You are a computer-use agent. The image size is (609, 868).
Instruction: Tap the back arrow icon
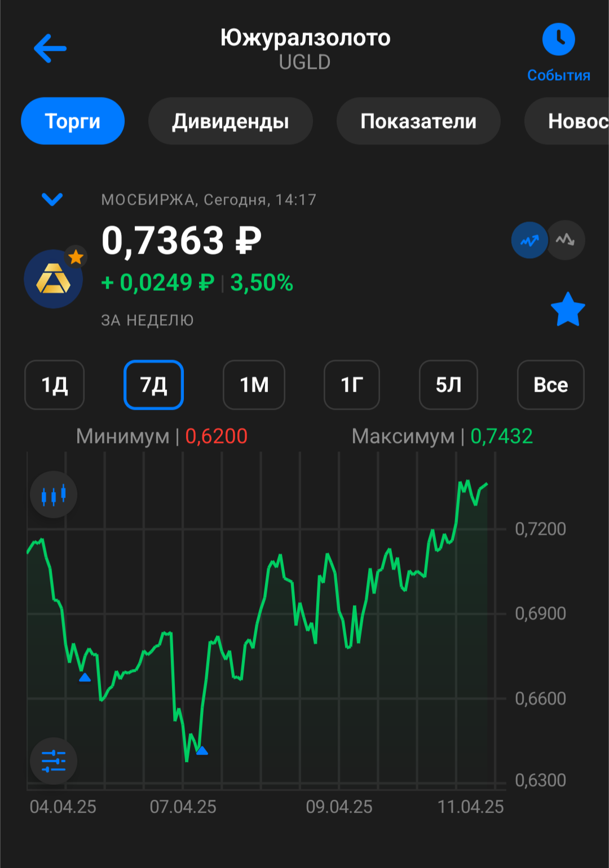50,48
